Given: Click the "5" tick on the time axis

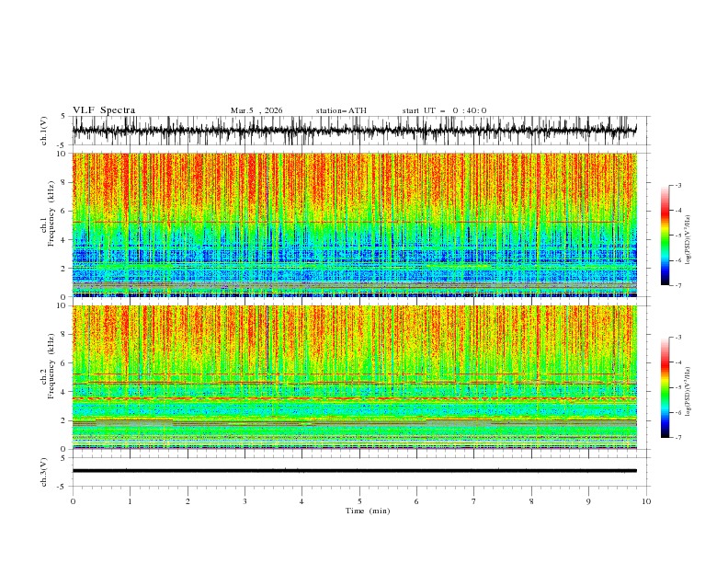Looking at the screenshot, I should (x=359, y=501).
